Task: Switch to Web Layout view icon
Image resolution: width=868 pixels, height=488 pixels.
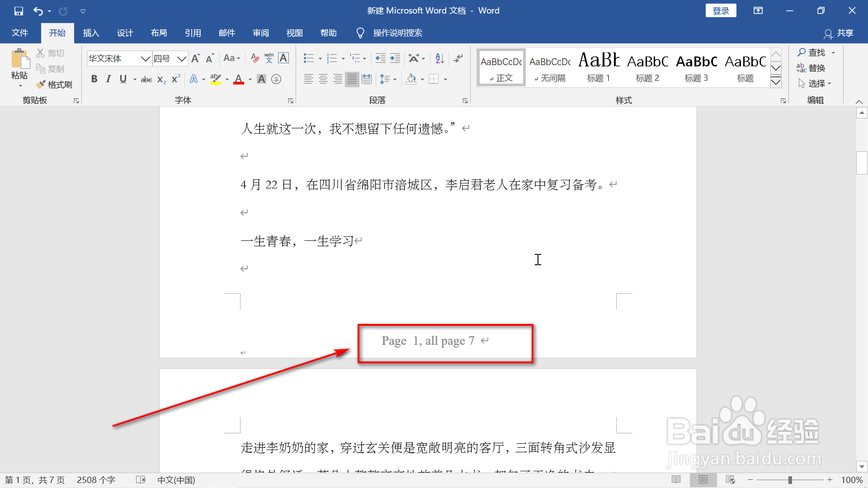Action: 730,480
